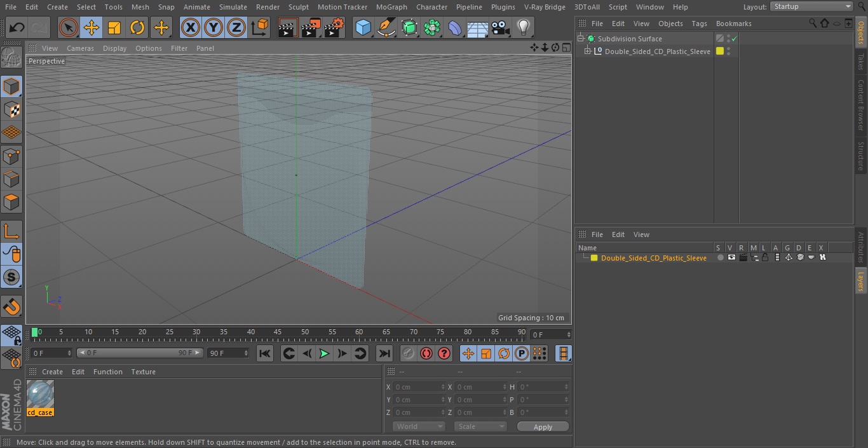Add a Cube primitive object
This screenshot has height=448, width=868.
coord(363,27)
